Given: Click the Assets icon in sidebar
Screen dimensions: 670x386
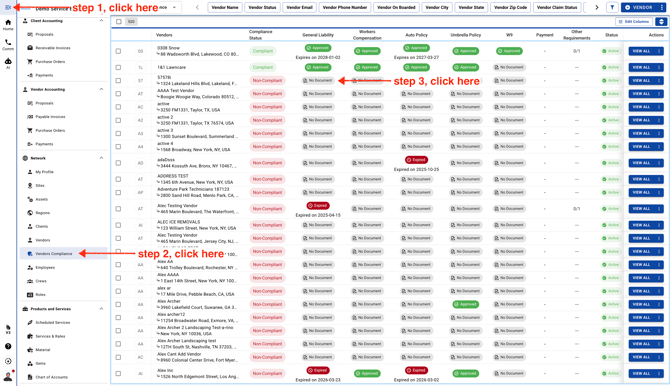Looking at the screenshot, I should click(30, 199).
